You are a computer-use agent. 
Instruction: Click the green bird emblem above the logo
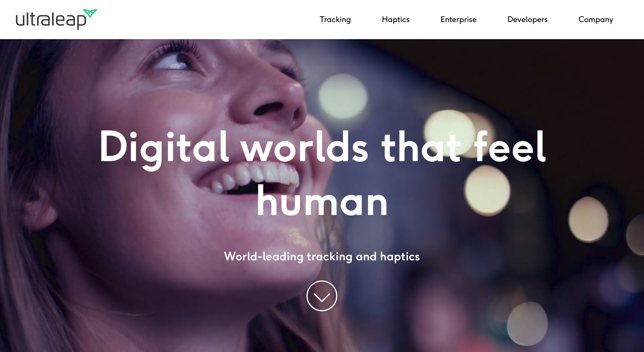pos(90,13)
